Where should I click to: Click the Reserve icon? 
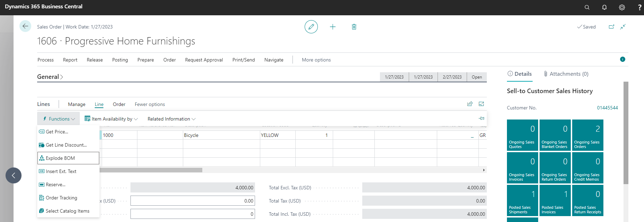pos(42,184)
